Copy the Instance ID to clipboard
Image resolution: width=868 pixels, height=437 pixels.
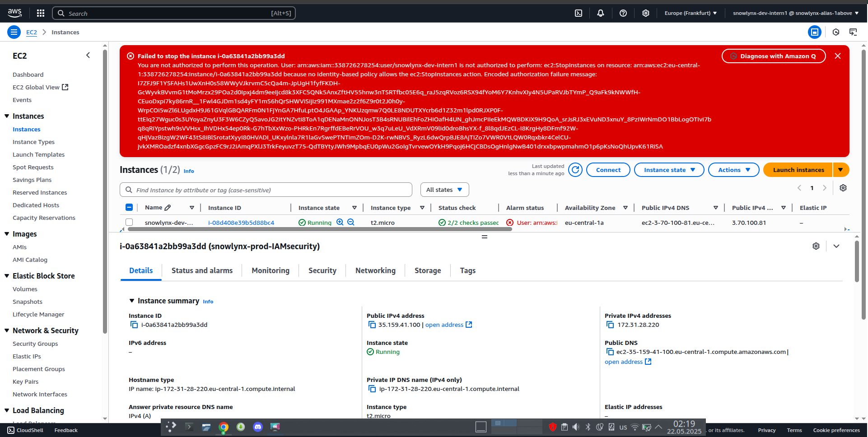pyautogui.click(x=134, y=325)
